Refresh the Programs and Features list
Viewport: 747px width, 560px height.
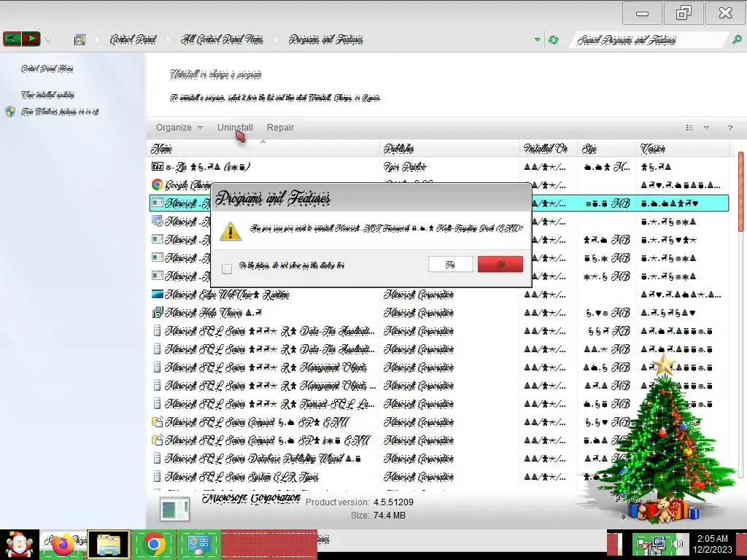coord(553,39)
